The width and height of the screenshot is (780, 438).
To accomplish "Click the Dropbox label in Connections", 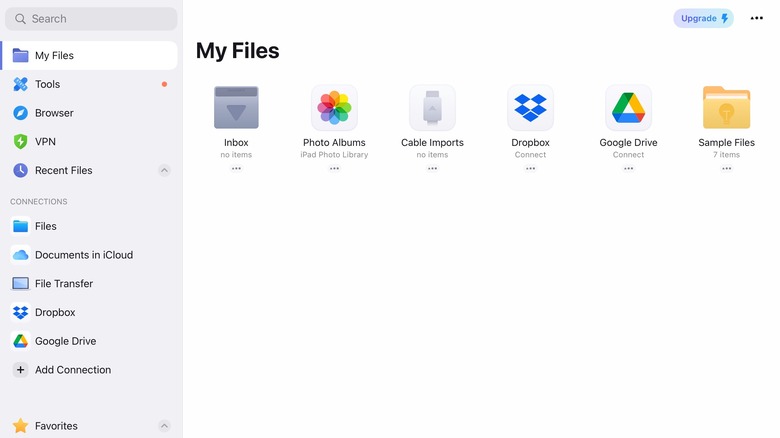I will 55,313.
